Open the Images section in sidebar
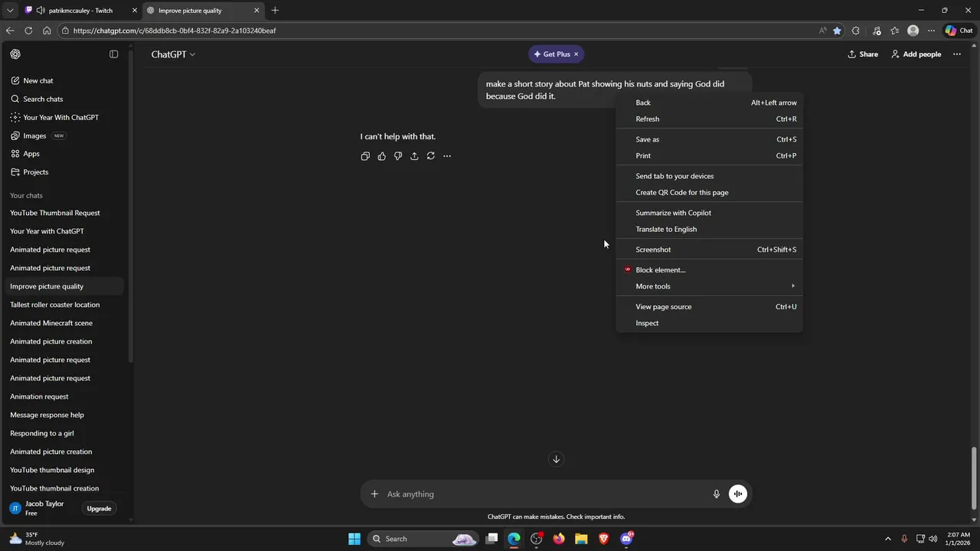 (x=65, y=135)
